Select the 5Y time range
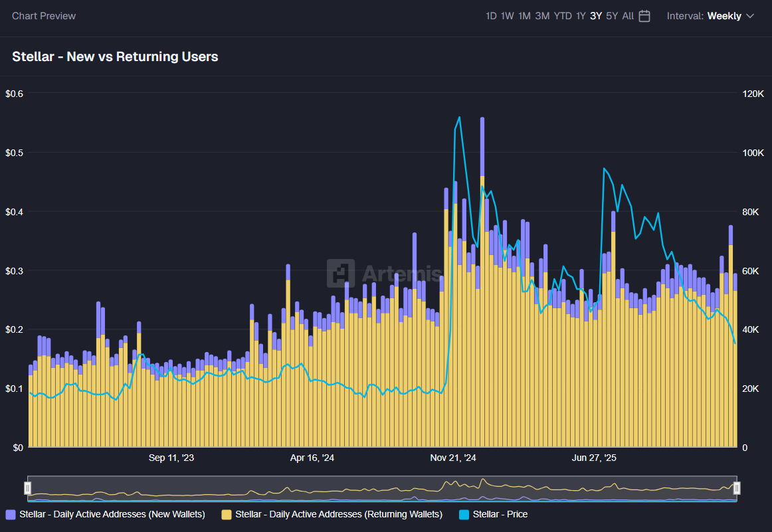This screenshot has height=532, width=772. (x=612, y=15)
